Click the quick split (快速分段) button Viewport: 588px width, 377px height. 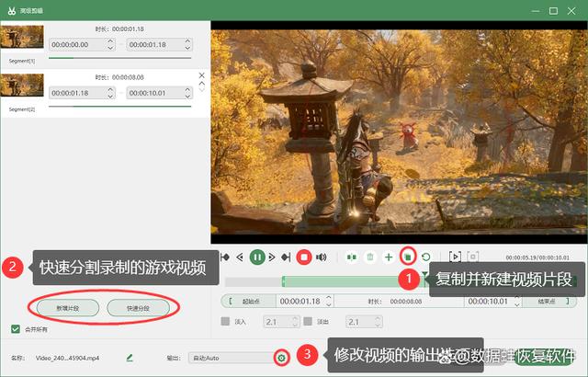[138, 308]
